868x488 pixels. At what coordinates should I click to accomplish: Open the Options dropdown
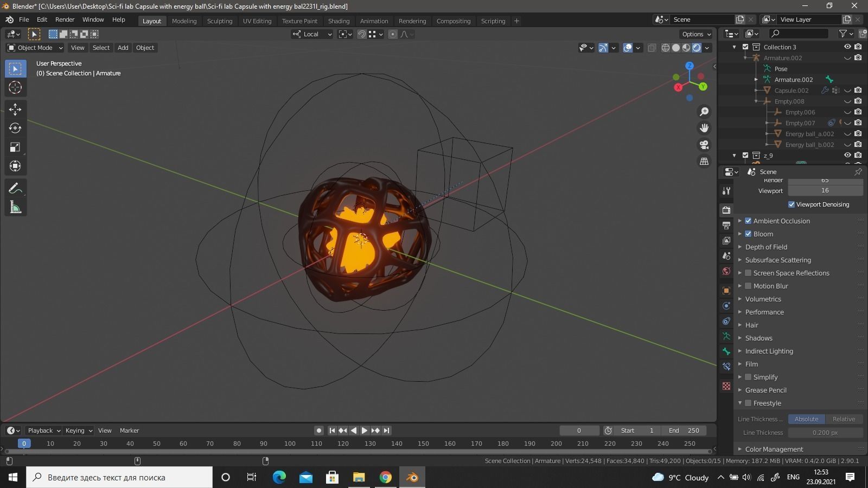pos(696,34)
